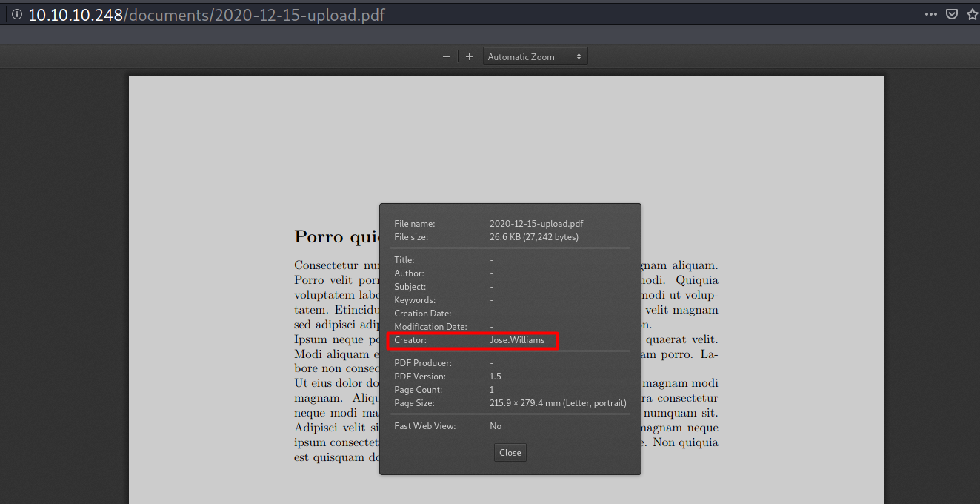Click the PDF heading starting with Porro
The image size is (980, 504).
[x=336, y=236]
